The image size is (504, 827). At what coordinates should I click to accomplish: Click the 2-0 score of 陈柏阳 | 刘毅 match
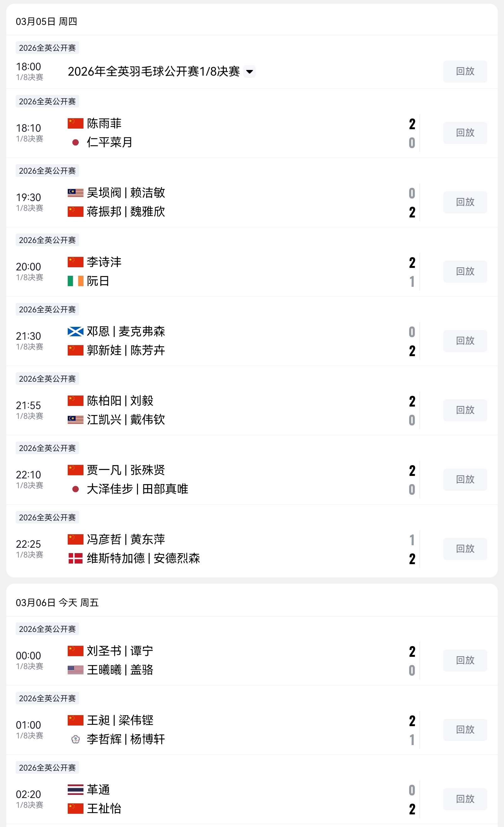(x=412, y=410)
